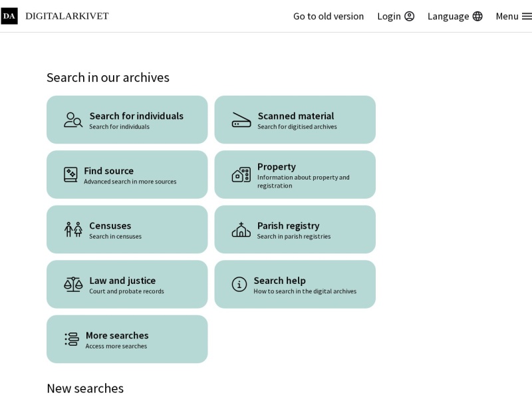Click the man and woman icon on Censuses
Image resolution: width=532 pixels, height=399 pixels.
(x=73, y=229)
